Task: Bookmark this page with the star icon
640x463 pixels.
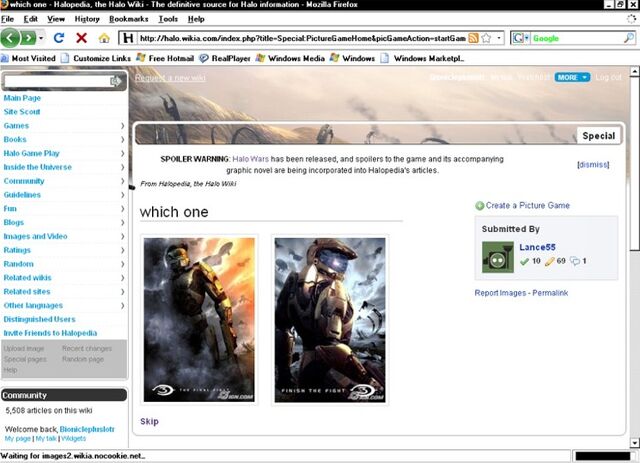Action: pyautogui.click(x=486, y=38)
